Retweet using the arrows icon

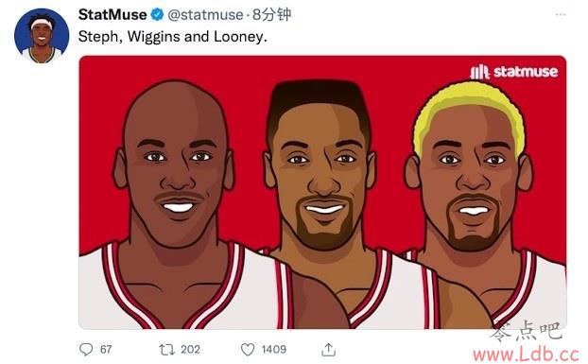(x=166, y=350)
